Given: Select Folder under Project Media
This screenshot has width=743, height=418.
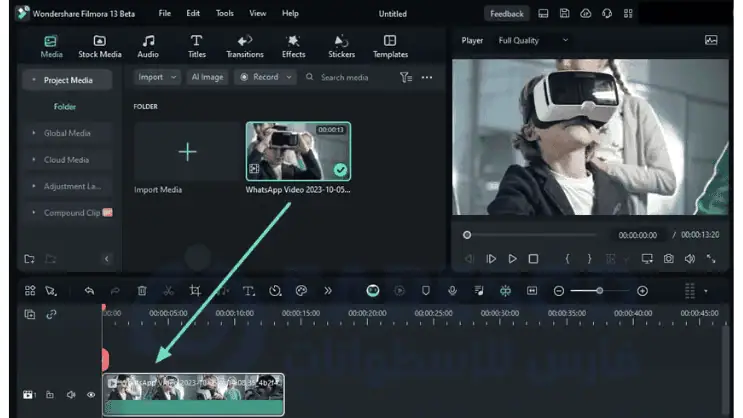Looking at the screenshot, I should (65, 107).
